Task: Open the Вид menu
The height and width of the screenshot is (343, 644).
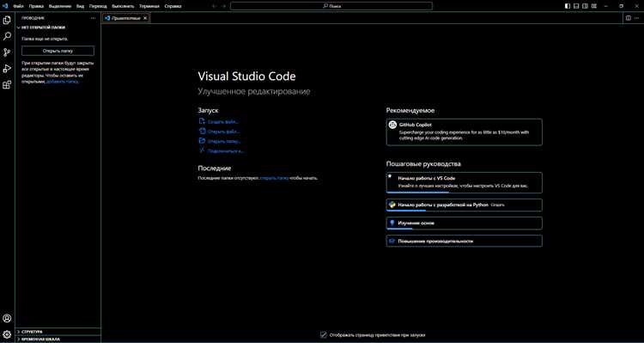Action: 80,6
